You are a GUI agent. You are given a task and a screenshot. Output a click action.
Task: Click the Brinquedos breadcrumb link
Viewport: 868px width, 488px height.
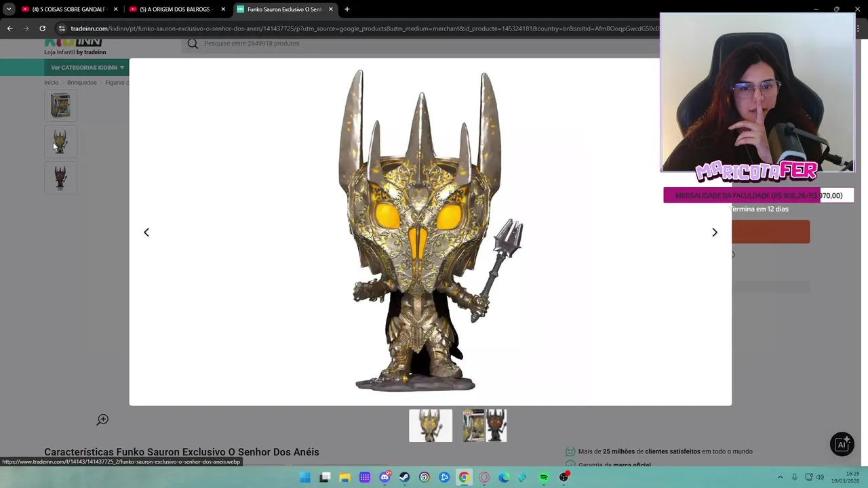82,83
